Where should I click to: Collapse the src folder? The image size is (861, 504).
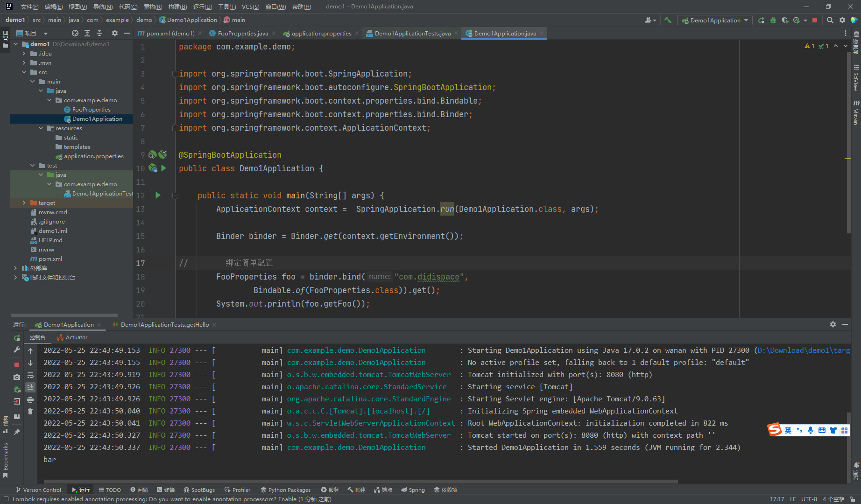point(24,72)
